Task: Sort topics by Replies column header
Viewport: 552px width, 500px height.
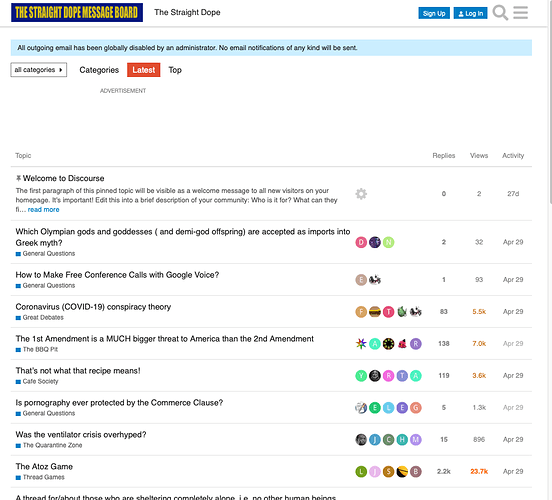Action: (x=444, y=156)
